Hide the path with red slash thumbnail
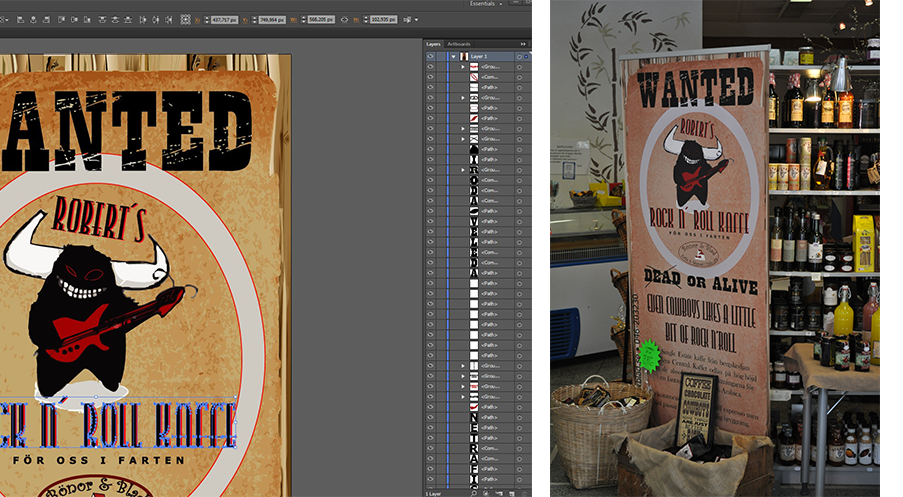 coord(430,118)
